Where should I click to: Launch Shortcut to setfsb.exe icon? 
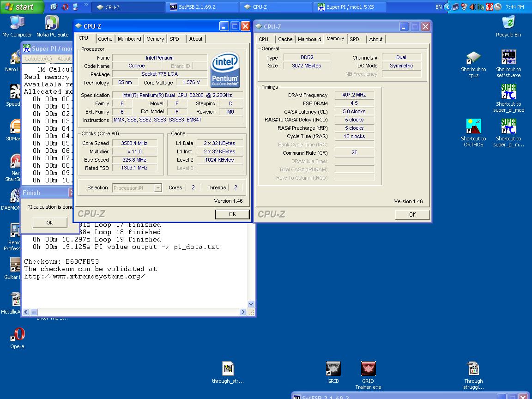[x=508, y=65]
